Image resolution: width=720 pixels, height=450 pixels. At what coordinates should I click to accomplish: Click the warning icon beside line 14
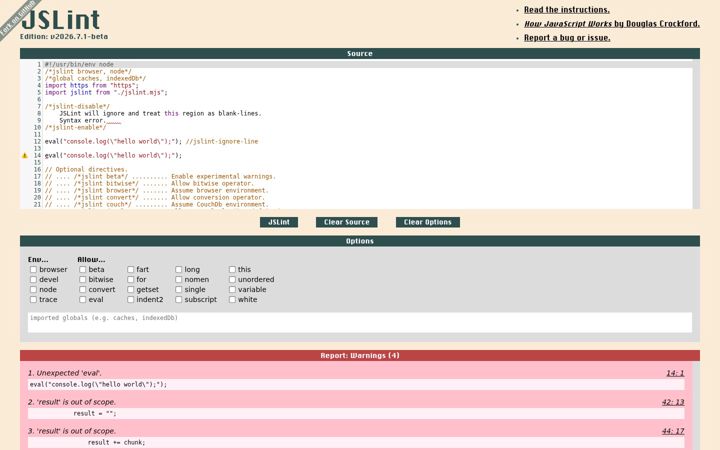(25, 156)
